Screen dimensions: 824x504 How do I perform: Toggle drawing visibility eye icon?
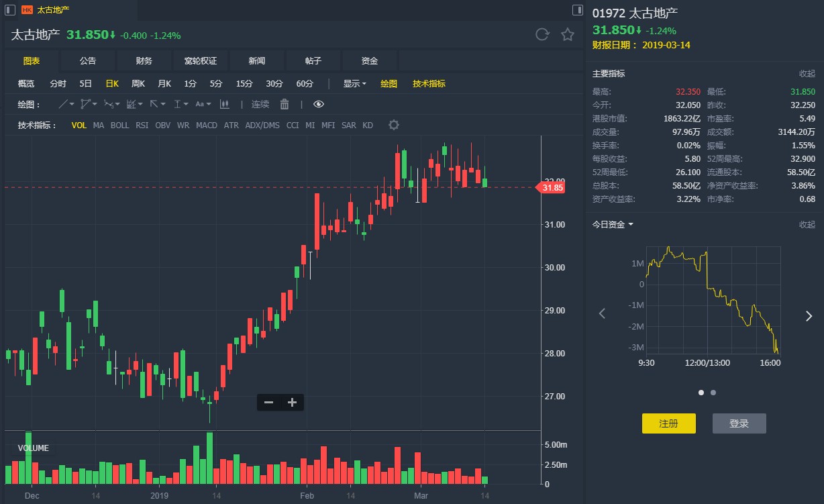tap(319, 104)
